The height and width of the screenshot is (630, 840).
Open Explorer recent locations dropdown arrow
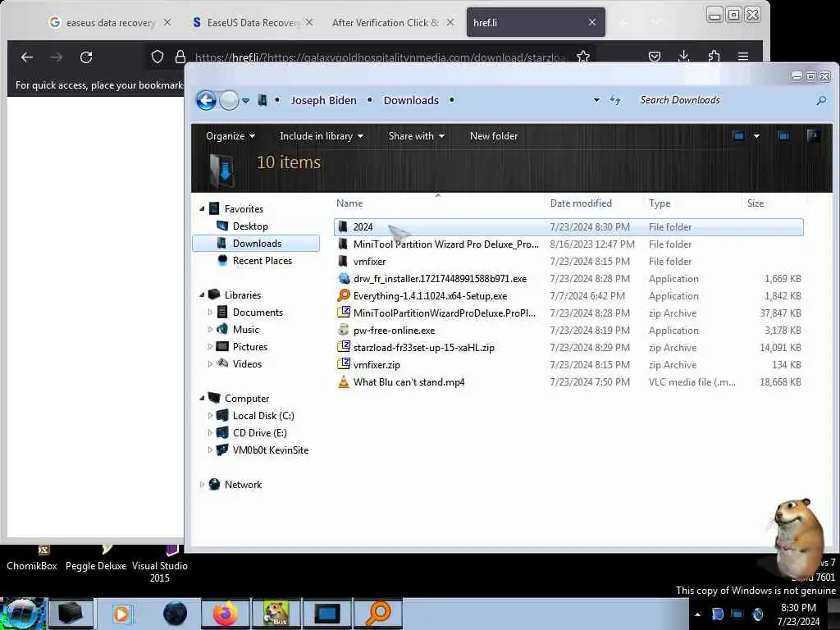click(x=245, y=101)
